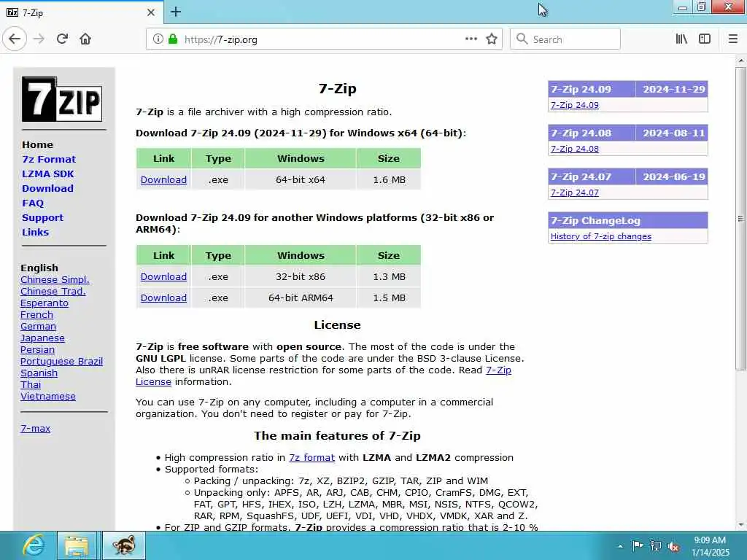Open History of 7-zip changes link
Image resolution: width=747 pixels, height=560 pixels.
tap(601, 236)
